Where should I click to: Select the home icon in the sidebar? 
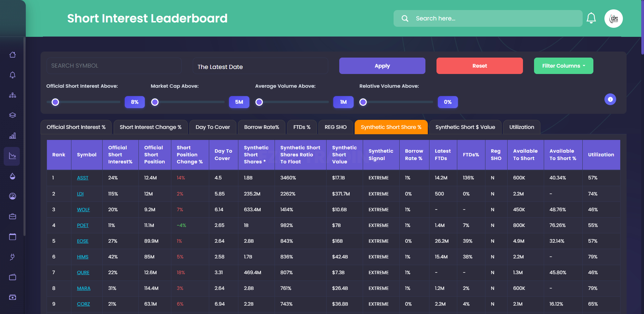(12, 55)
